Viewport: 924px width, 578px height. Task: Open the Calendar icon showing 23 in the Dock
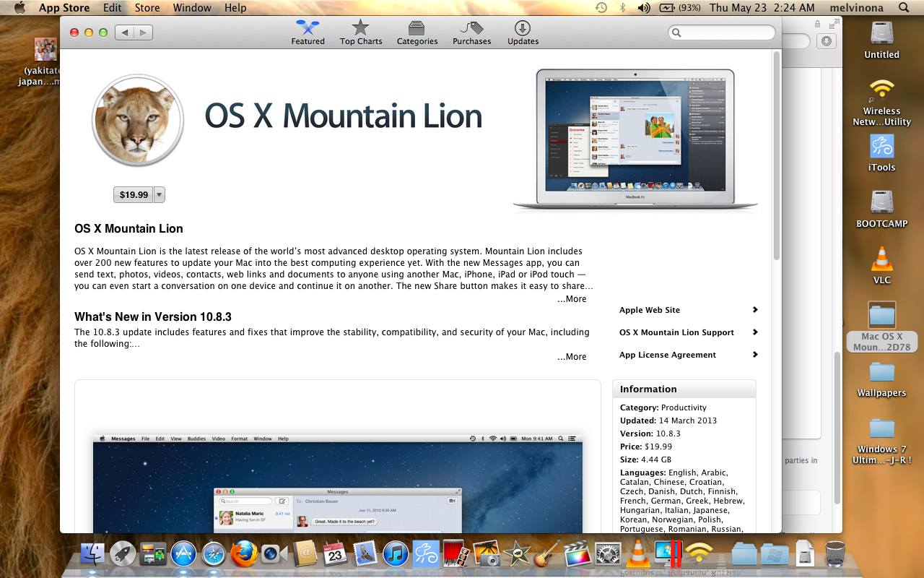(336, 554)
